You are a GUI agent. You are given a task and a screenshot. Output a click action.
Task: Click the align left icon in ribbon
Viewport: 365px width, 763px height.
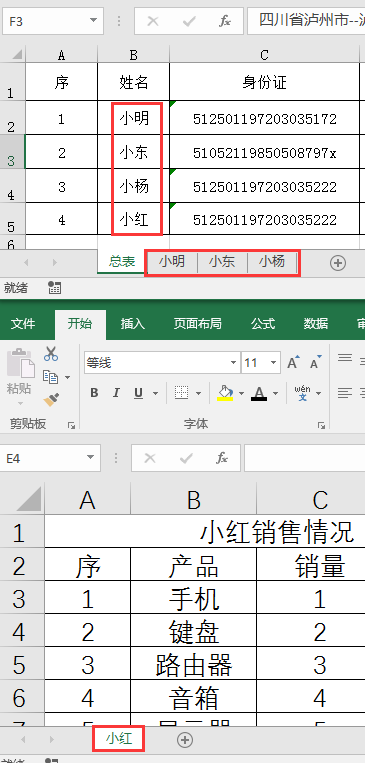click(x=345, y=392)
